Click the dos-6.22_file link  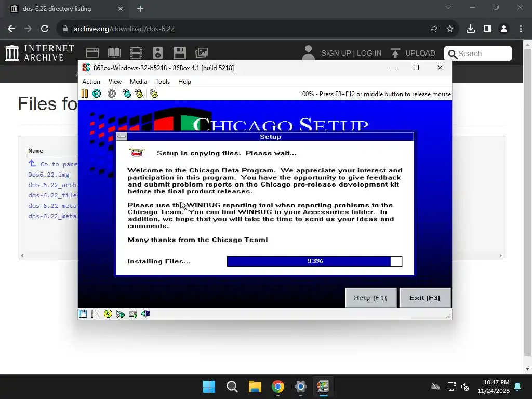coord(53,195)
